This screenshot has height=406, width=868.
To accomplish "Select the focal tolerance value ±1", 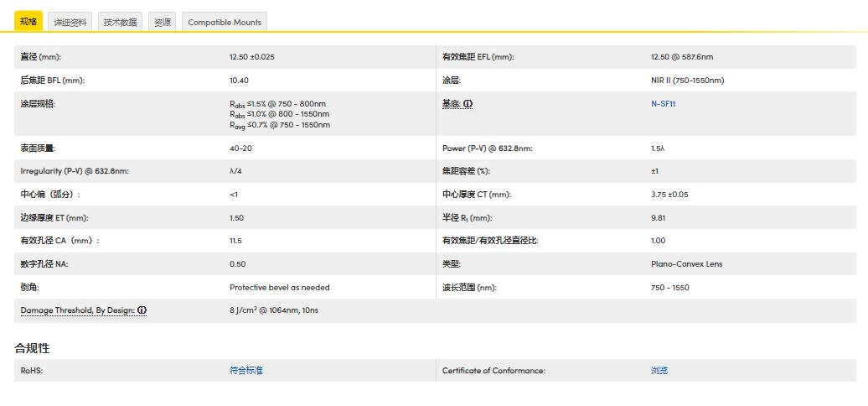I will pyautogui.click(x=654, y=172).
